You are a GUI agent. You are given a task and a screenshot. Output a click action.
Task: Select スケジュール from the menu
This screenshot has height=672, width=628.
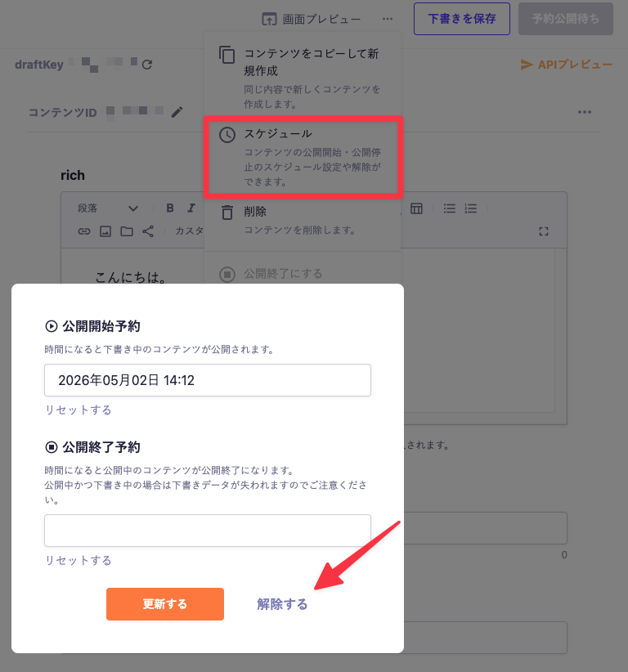302,157
